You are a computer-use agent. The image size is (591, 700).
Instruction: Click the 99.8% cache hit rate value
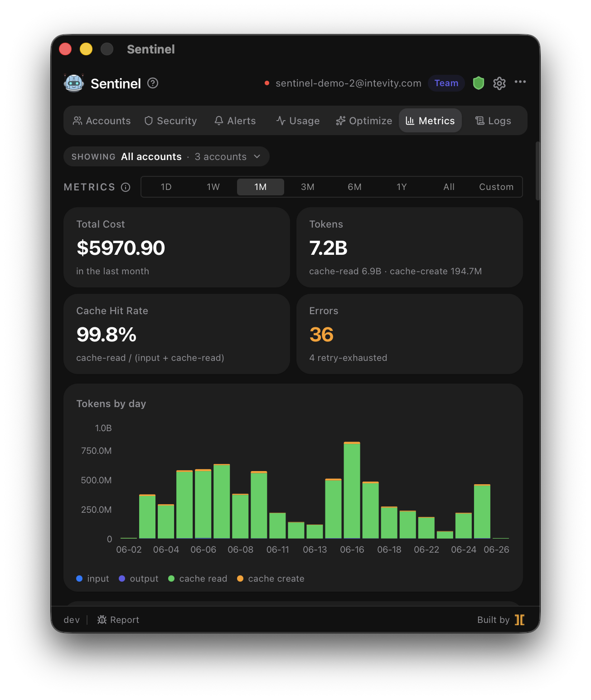pyautogui.click(x=107, y=335)
